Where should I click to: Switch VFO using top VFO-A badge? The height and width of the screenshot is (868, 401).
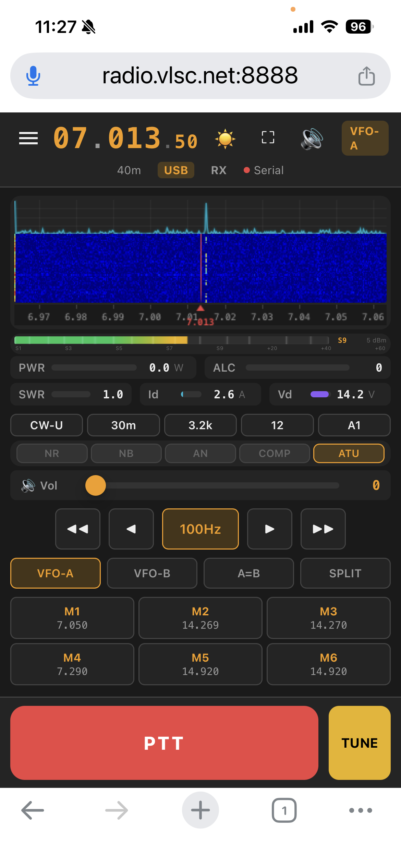pos(365,138)
